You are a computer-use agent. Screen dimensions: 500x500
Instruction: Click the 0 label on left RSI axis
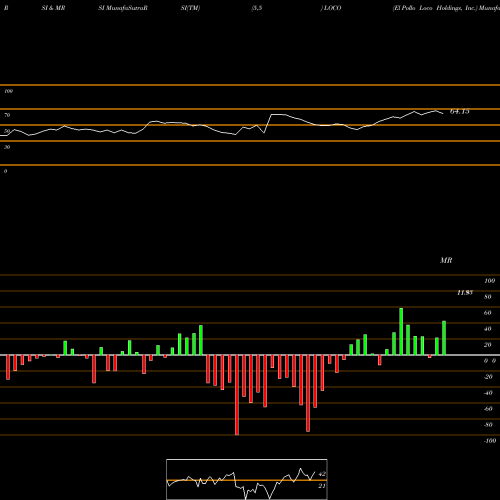(5, 171)
